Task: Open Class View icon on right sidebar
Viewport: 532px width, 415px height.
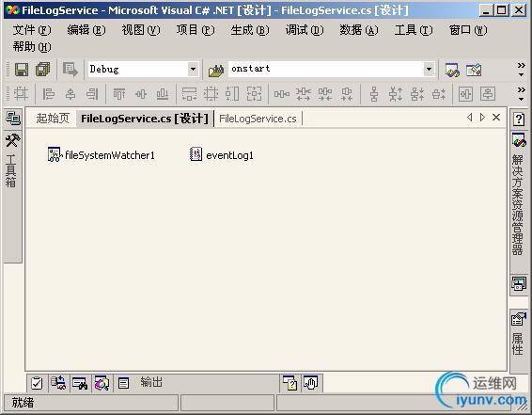Action: click(x=519, y=283)
